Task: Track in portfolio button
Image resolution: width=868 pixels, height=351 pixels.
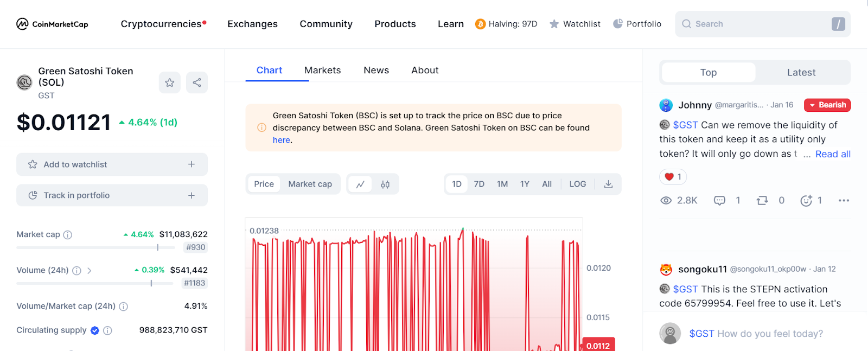Action: [x=112, y=195]
